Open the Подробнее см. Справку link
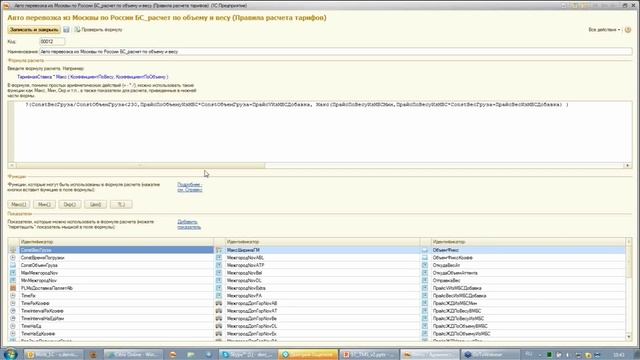 189,187
